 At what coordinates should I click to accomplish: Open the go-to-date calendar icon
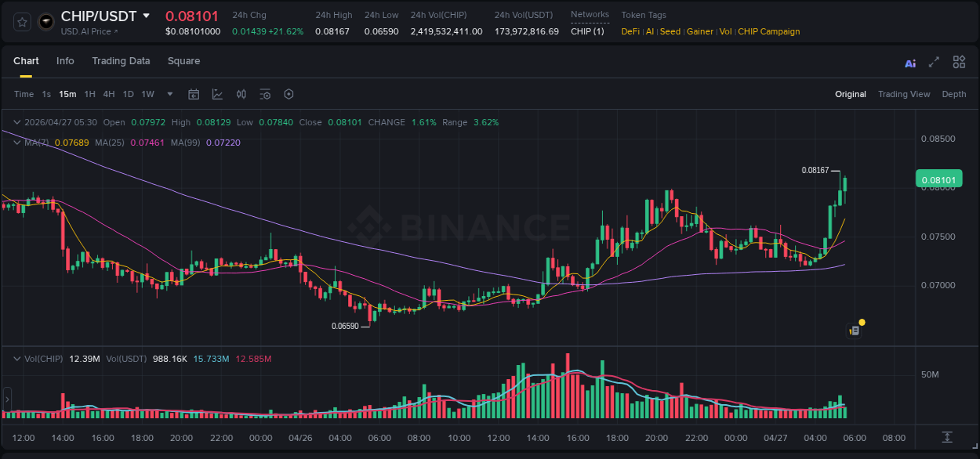194,94
